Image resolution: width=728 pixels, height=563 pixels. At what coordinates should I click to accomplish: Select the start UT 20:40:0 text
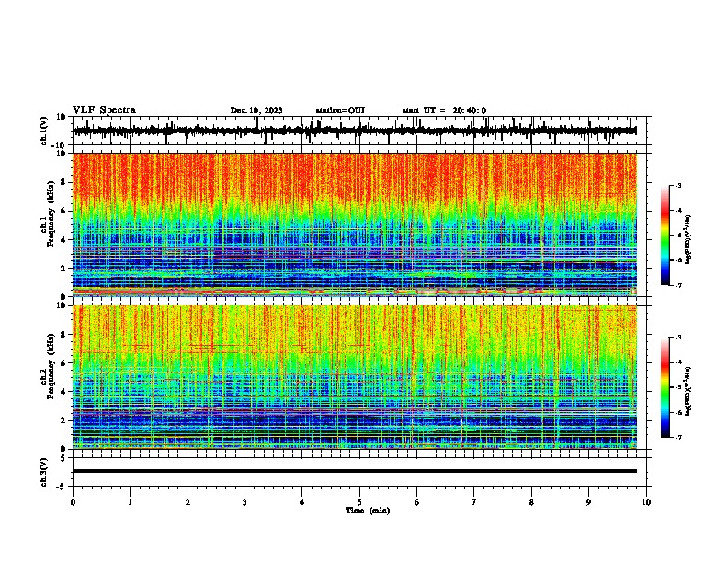444,110
